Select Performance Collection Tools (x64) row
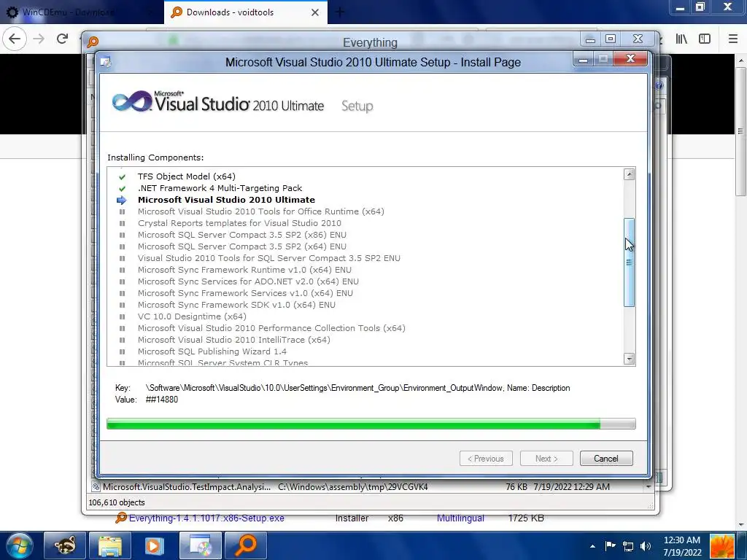This screenshot has width=747, height=560. (271, 328)
